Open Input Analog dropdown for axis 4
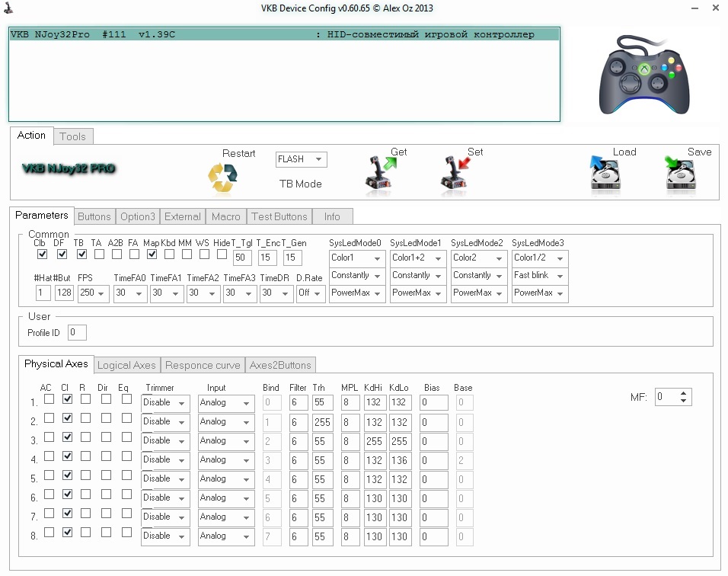The image size is (728, 576). click(x=226, y=460)
